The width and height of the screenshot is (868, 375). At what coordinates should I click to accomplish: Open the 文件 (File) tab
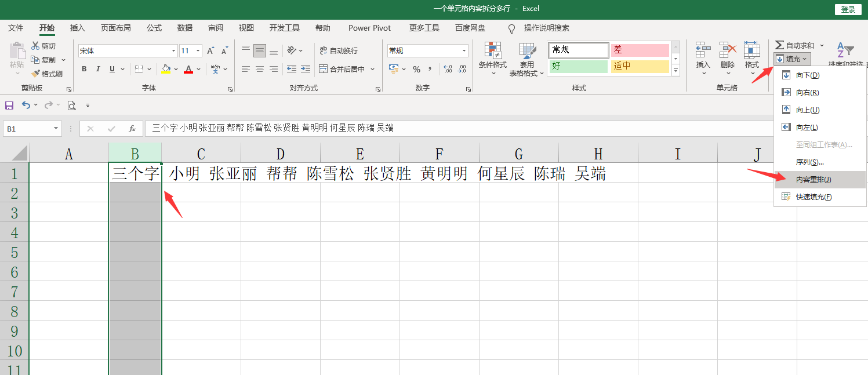16,28
